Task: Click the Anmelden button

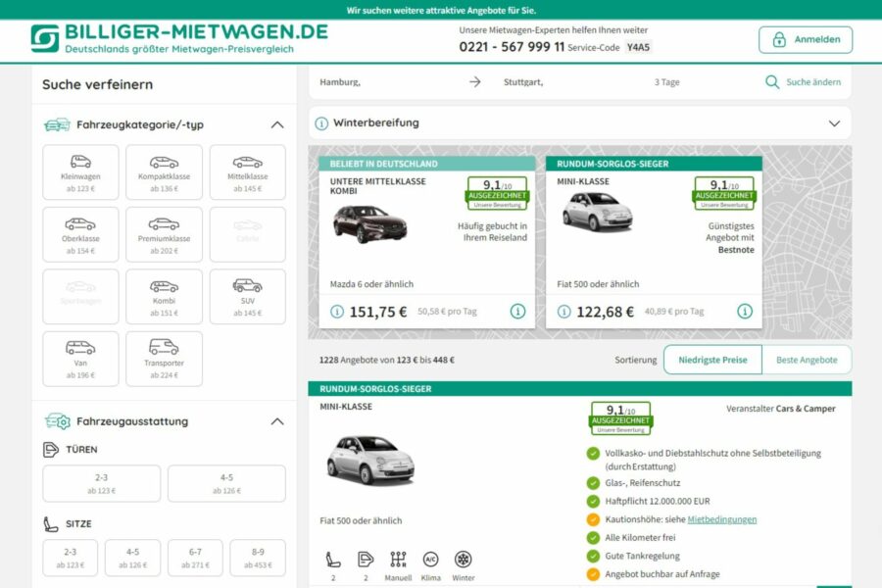Action: pos(806,39)
